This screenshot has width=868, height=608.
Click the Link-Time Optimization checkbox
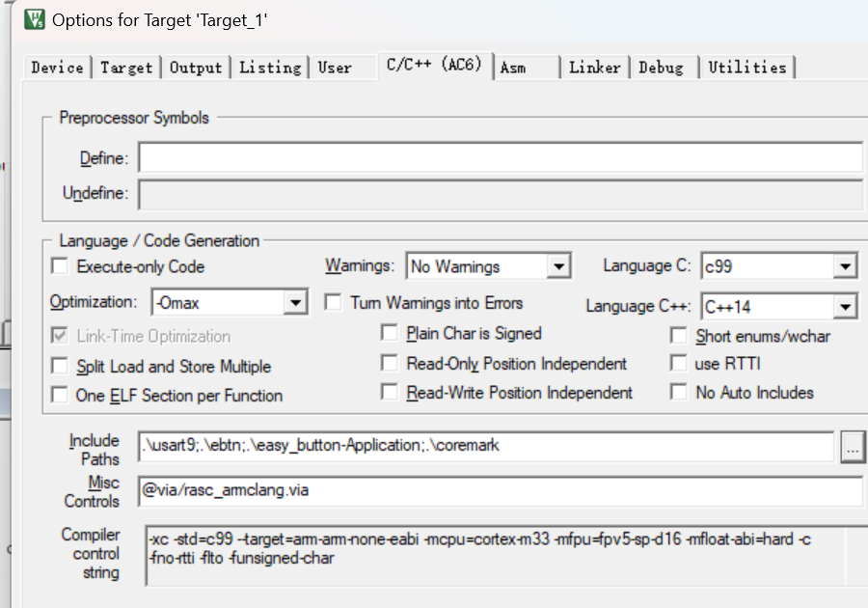coord(60,336)
